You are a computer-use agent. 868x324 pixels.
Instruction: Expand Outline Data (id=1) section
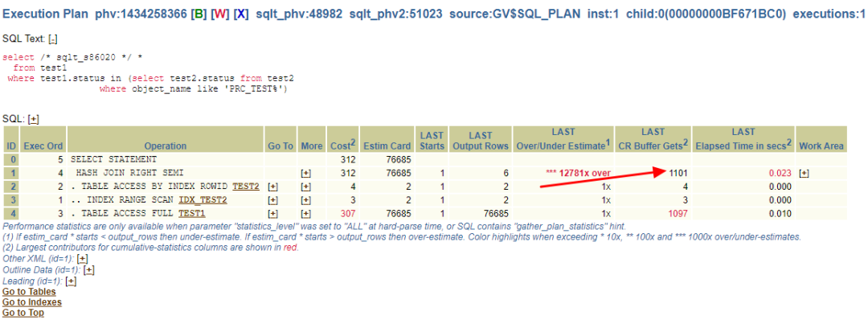click(88, 269)
